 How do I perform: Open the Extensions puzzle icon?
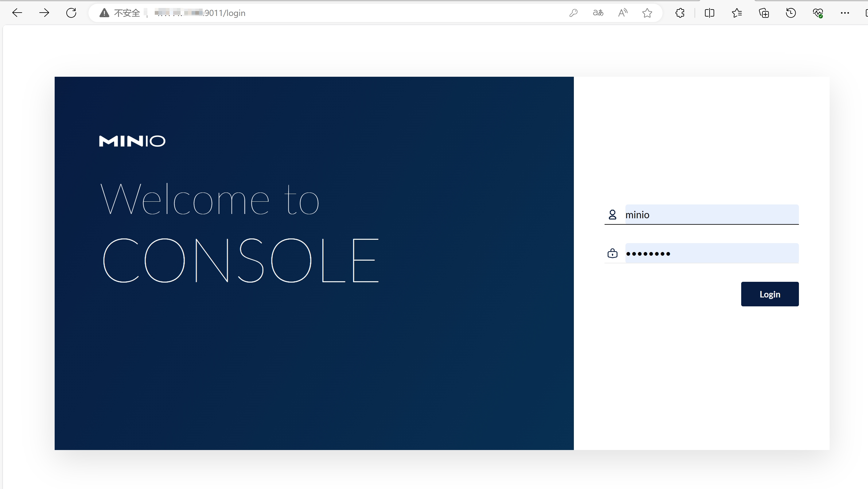point(680,13)
